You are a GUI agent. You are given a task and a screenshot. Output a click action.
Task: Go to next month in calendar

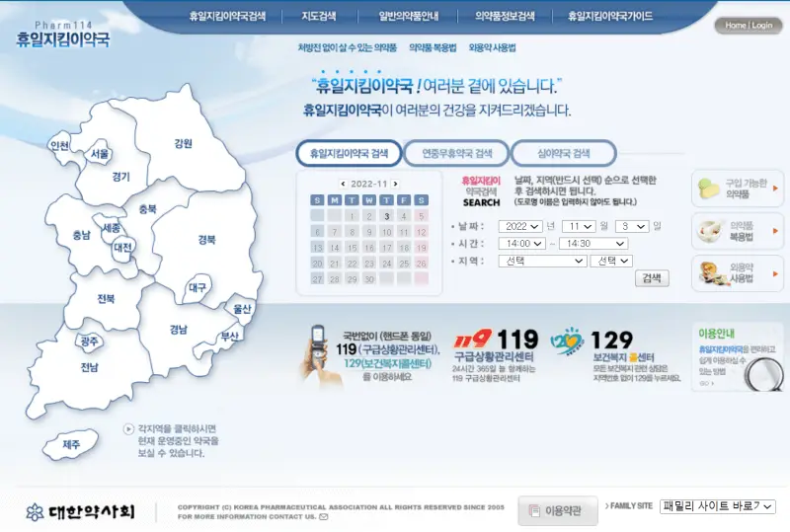coord(396,184)
